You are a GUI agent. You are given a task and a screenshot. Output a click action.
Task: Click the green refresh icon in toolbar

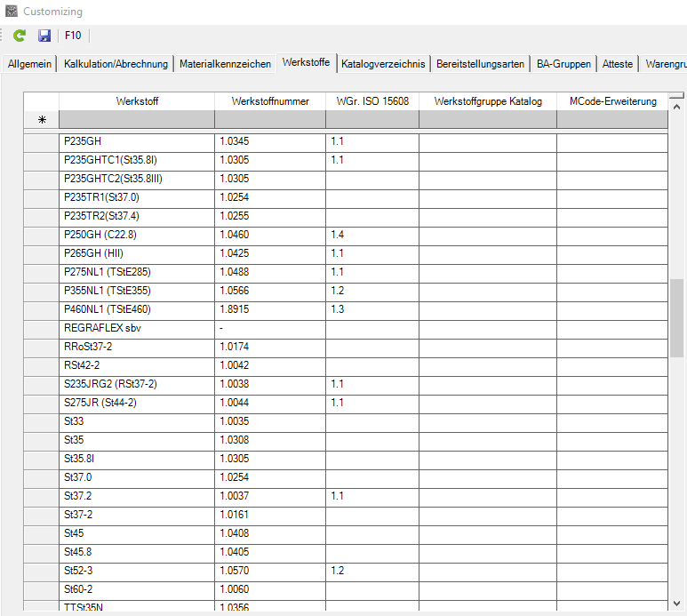click(x=20, y=36)
